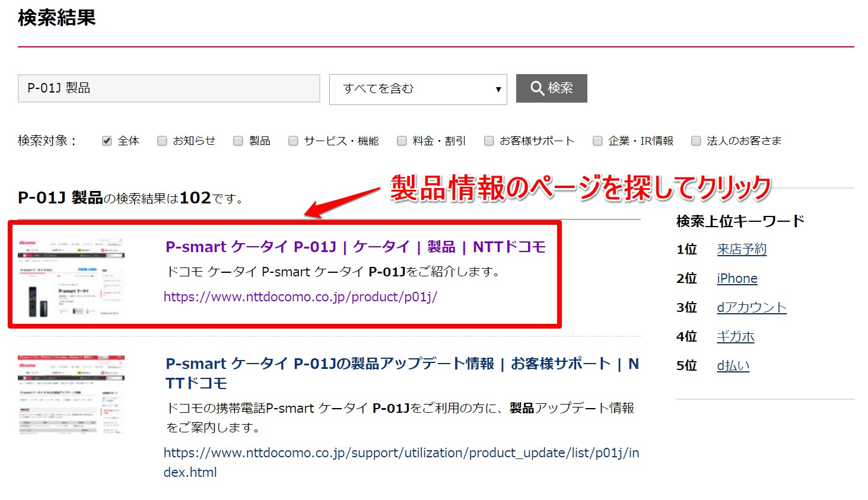868x500 pixels.
Task: Open the dアカウント keyword link
Action: point(752,307)
